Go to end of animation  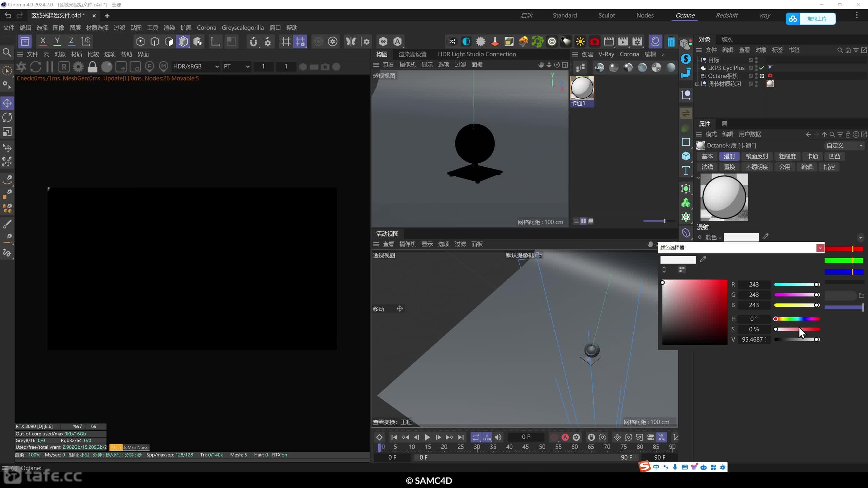[x=461, y=437]
